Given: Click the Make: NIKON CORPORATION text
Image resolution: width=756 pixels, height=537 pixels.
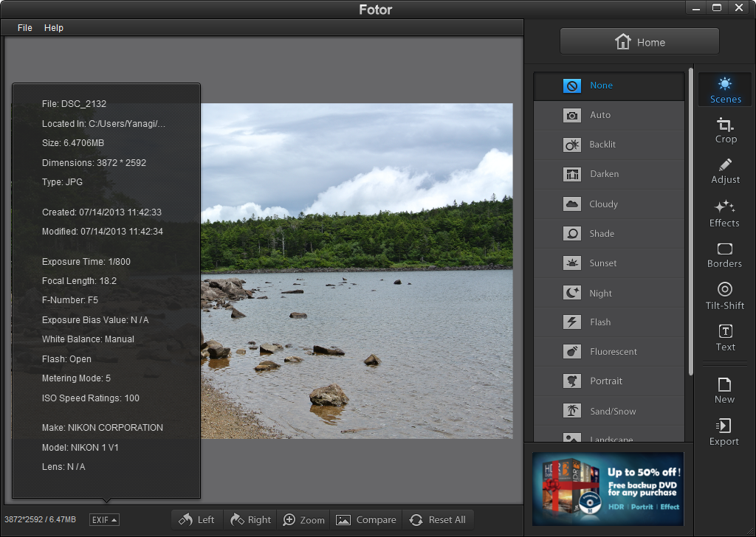Looking at the screenshot, I should tap(102, 428).
